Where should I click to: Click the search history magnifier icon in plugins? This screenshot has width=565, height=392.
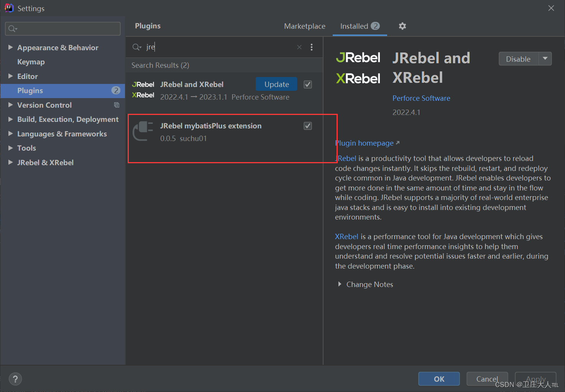[x=137, y=47]
